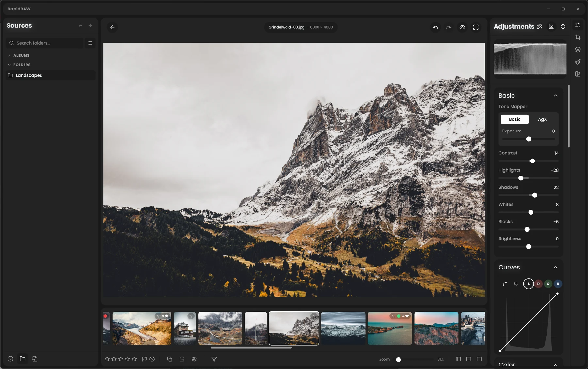This screenshot has width=588, height=369.
Task: Click the Search folders field
Action: [x=44, y=43]
